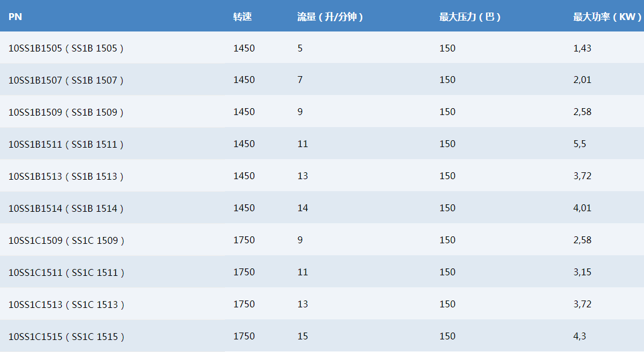
Task: Click the 最大功率(KW) column header
Action: tap(607, 17)
